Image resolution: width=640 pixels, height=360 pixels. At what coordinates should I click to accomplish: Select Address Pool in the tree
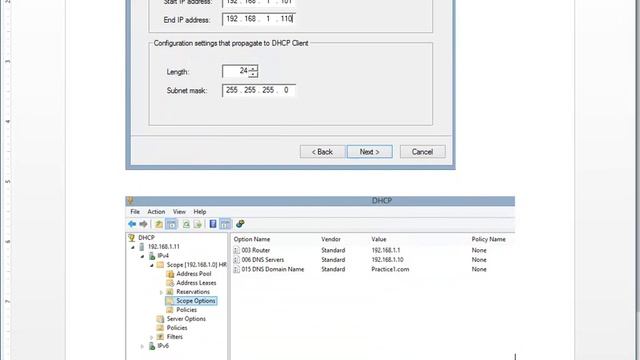click(194, 273)
